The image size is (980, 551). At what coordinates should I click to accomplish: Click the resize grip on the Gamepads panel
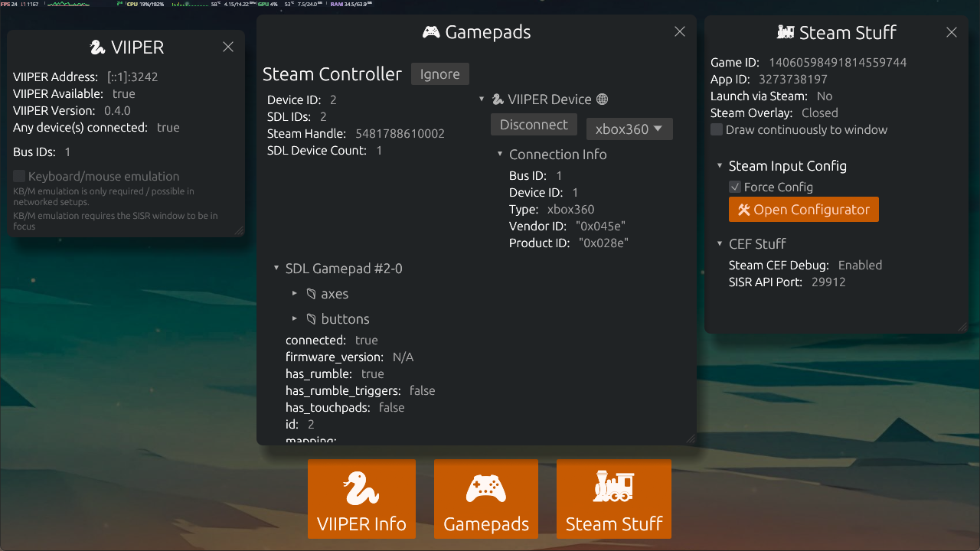point(691,439)
